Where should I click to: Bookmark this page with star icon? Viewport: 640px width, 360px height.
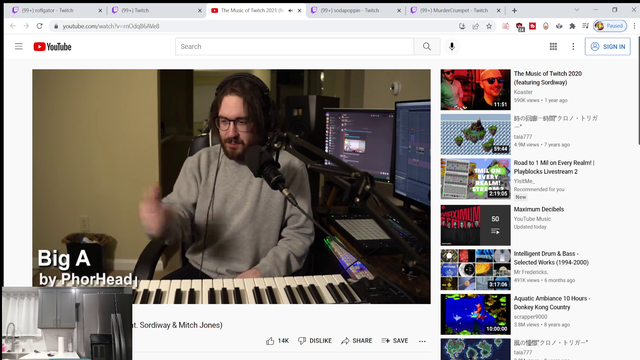[x=489, y=26]
